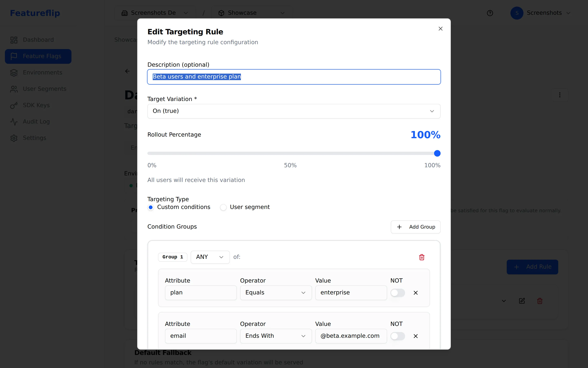Open the Group 1 ANY dropdown
The image size is (588, 368).
210,257
